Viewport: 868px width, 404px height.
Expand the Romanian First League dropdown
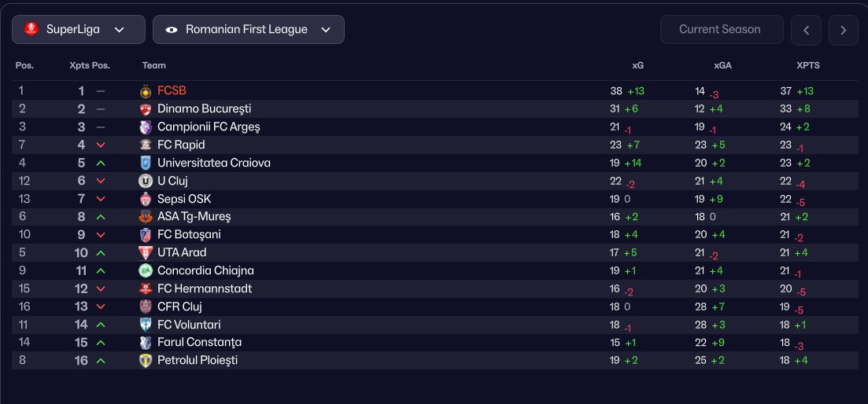coord(249,30)
